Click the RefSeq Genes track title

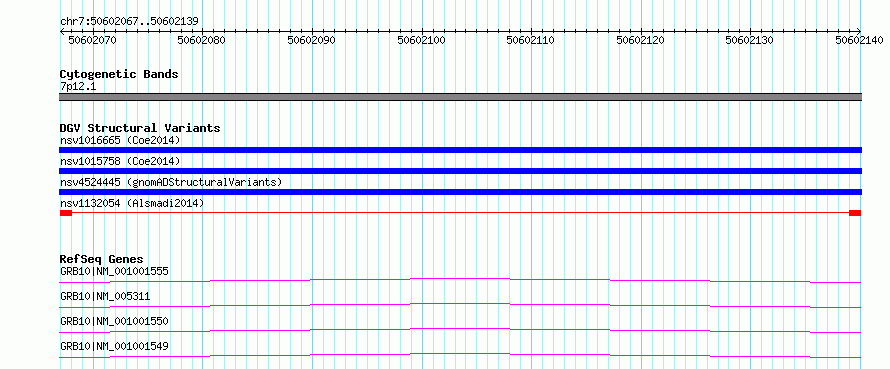coord(101,259)
